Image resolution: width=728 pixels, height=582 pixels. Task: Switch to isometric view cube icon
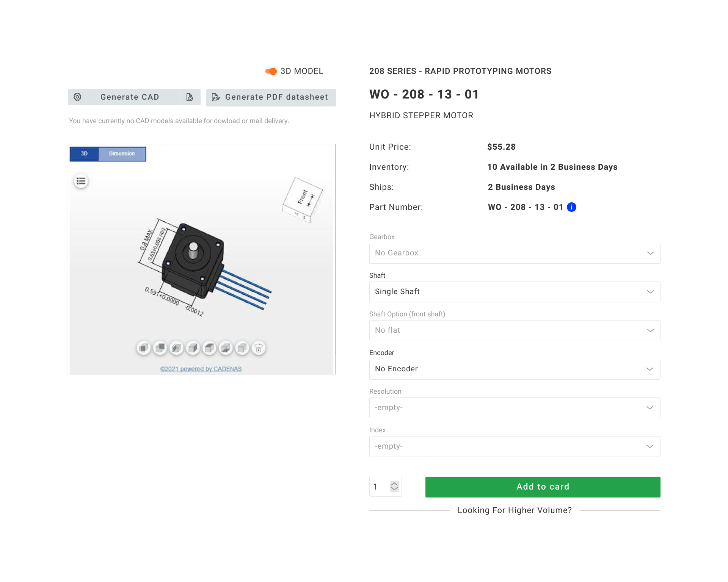[242, 348]
